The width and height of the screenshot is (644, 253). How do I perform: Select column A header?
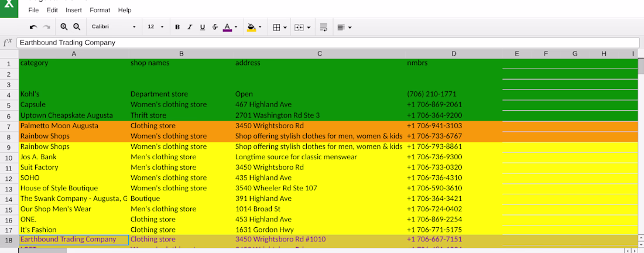point(74,54)
